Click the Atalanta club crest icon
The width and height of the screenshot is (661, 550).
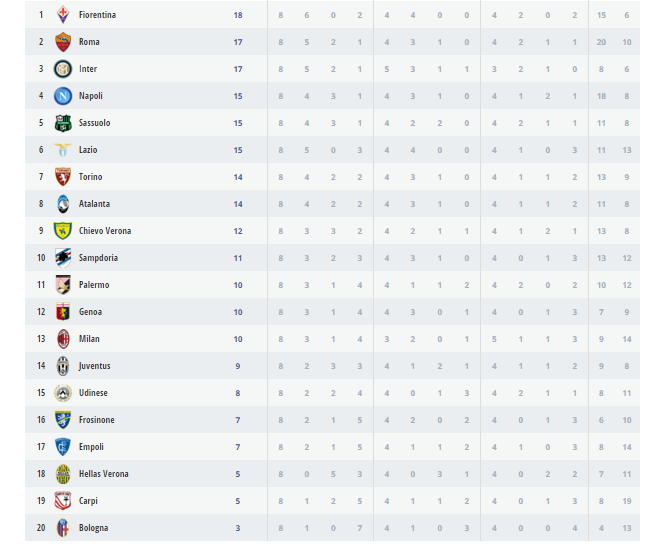point(63,204)
